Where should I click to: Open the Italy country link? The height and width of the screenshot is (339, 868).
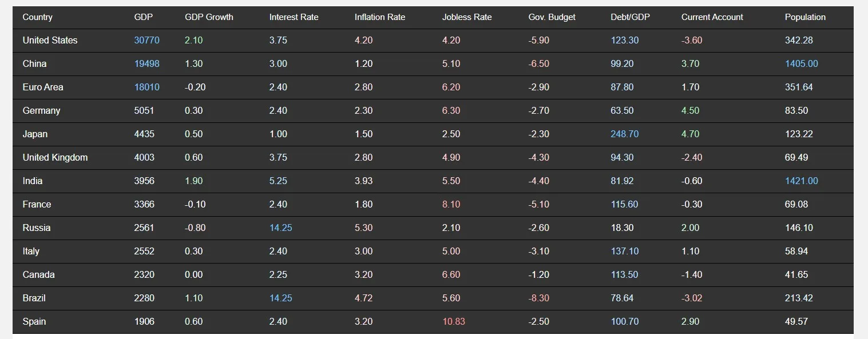(31, 251)
